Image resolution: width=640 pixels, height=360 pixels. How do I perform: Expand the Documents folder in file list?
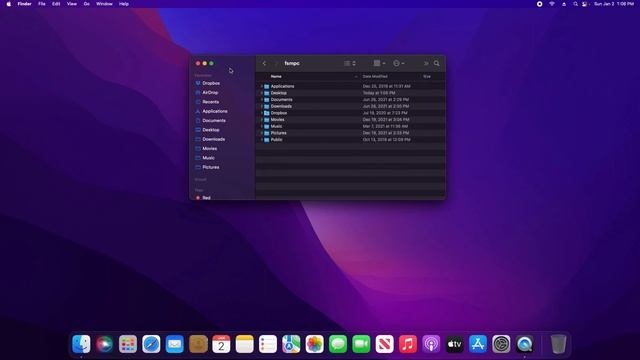point(261,100)
